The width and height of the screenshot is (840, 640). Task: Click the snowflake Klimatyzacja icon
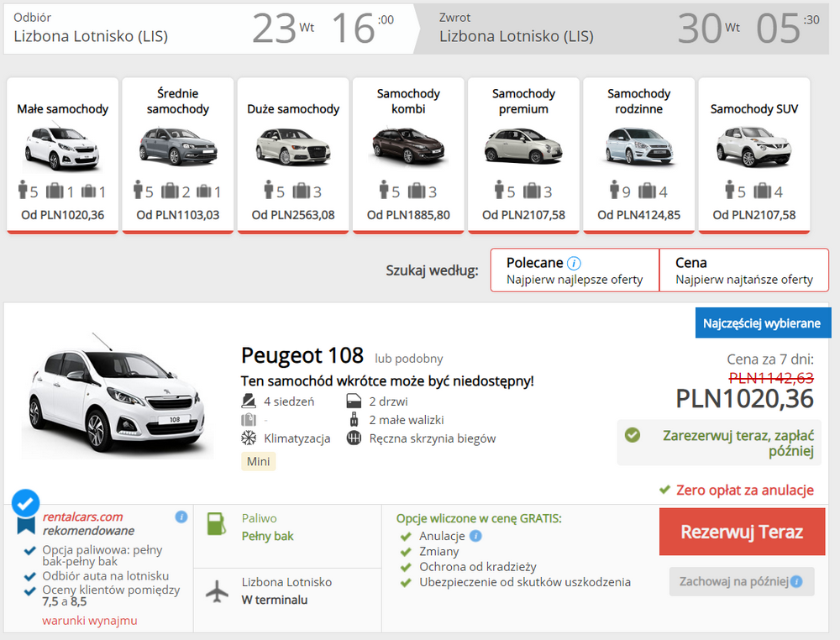(249, 438)
